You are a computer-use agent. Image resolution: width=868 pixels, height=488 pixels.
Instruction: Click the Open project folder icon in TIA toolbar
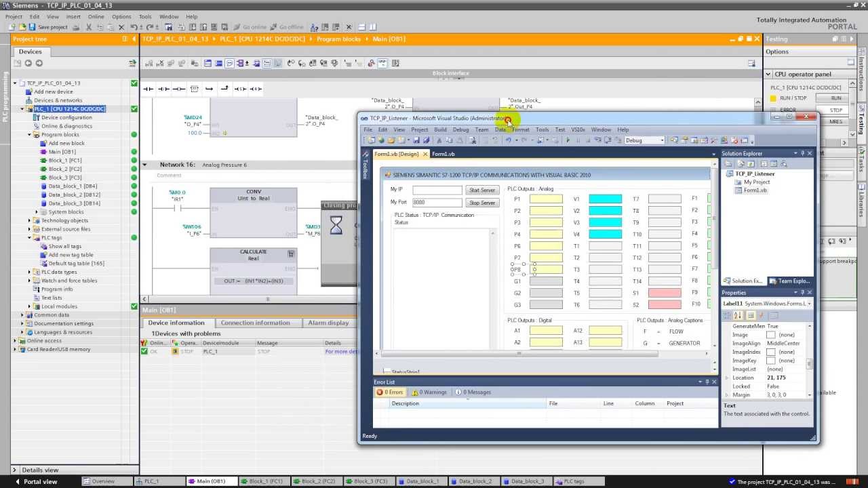pyautogui.click(x=22, y=27)
